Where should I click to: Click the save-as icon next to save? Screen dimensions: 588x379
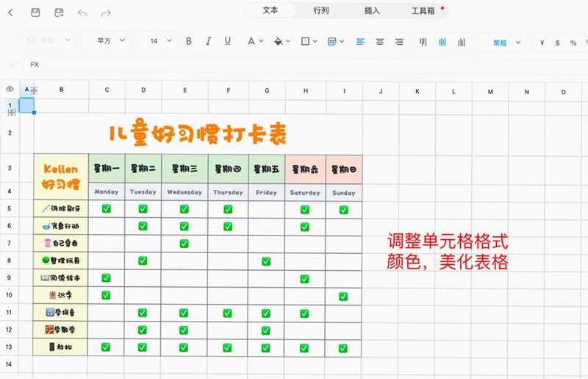pos(59,13)
